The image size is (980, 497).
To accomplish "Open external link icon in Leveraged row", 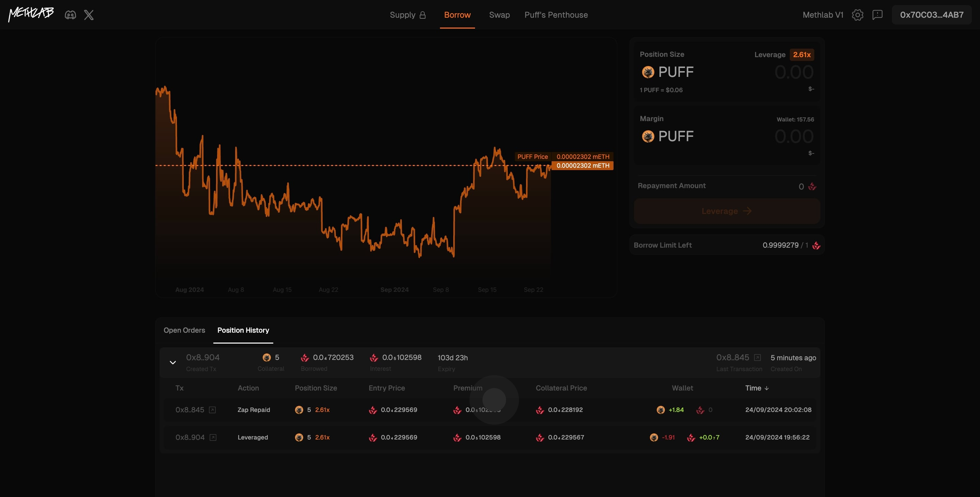I will (213, 437).
